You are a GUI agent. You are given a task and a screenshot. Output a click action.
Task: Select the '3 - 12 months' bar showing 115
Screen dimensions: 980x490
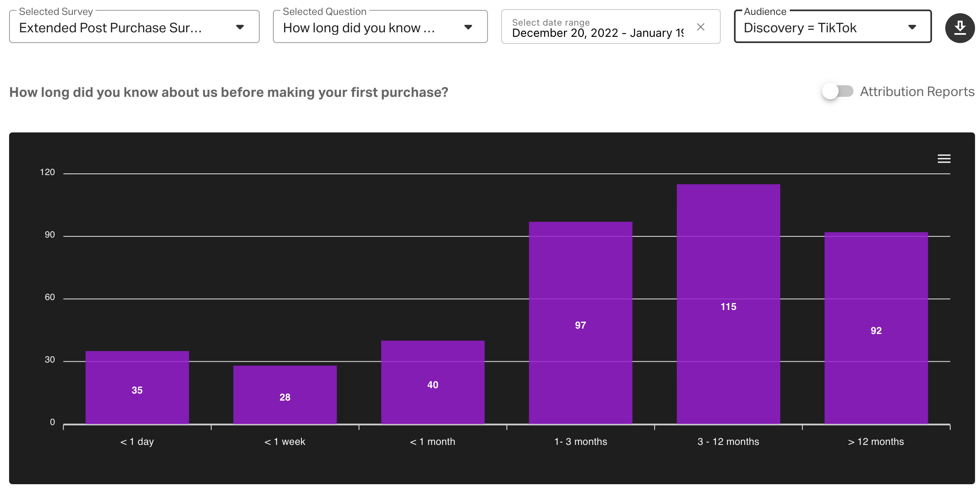[728, 304]
